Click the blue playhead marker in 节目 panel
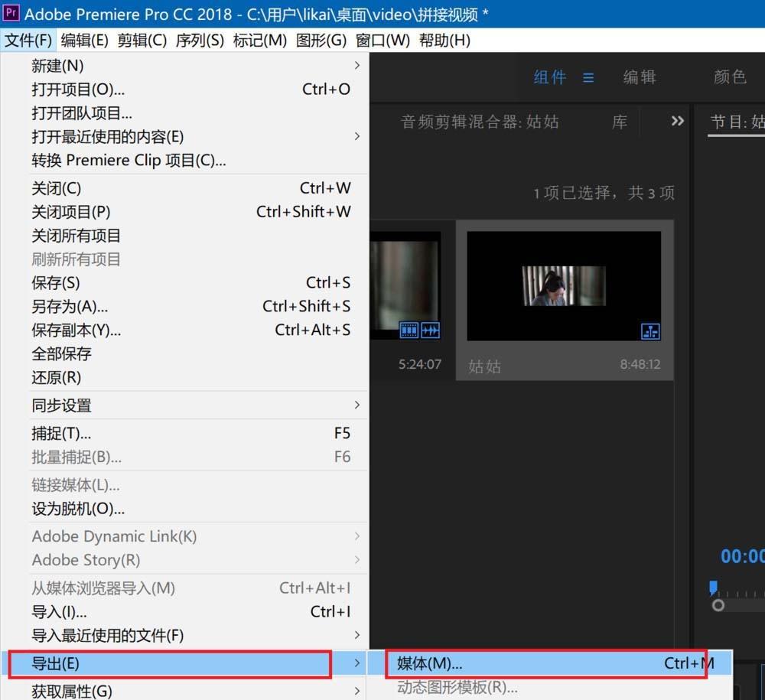This screenshot has height=700, width=765. pyautogui.click(x=713, y=586)
